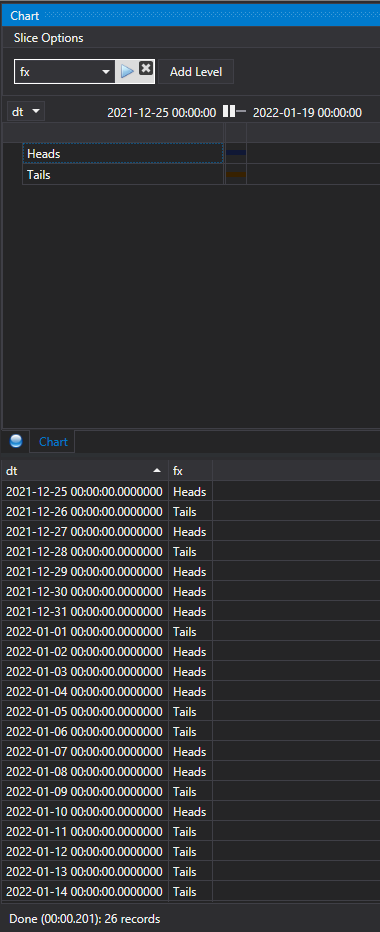Image resolution: width=380 pixels, height=932 pixels.
Task: Select cell 2022-01-11 00:00:00.0000000
Action: click(84, 832)
